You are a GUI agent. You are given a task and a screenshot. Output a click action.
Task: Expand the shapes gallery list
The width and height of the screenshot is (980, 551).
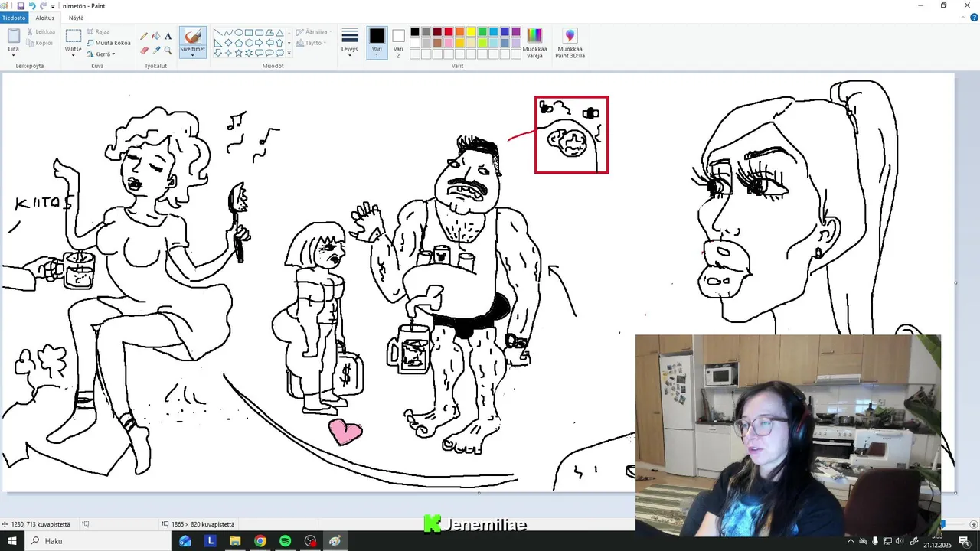[x=290, y=53]
